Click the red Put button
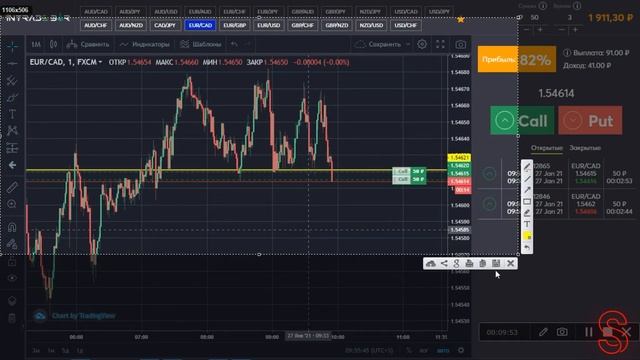Viewport: 640px width, 360px height. (590, 120)
